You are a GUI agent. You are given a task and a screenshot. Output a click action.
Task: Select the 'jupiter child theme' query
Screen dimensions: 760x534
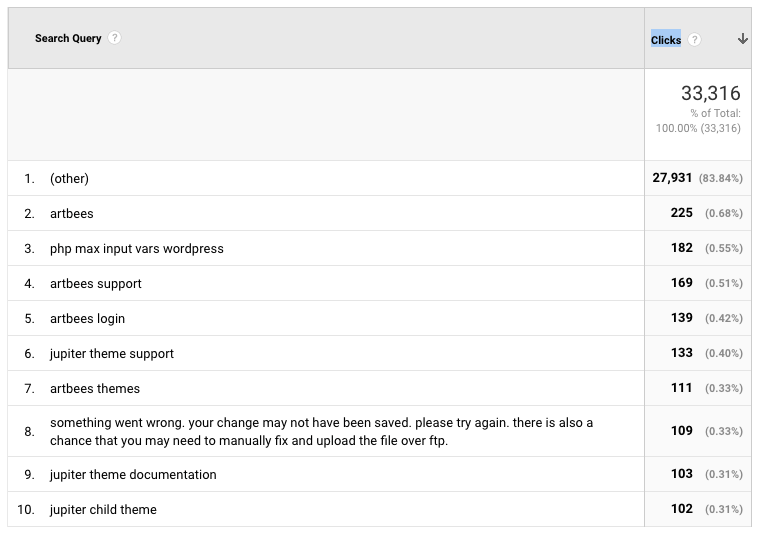(103, 509)
